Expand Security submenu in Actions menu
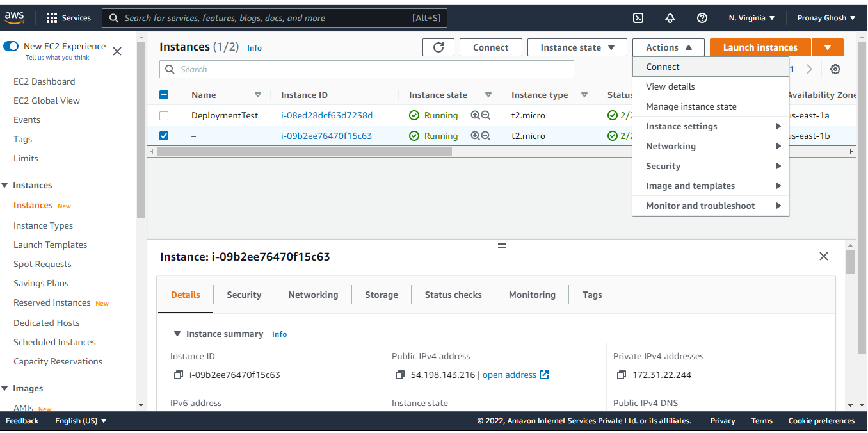The height and width of the screenshot is (433, 868). pos(711,166)
